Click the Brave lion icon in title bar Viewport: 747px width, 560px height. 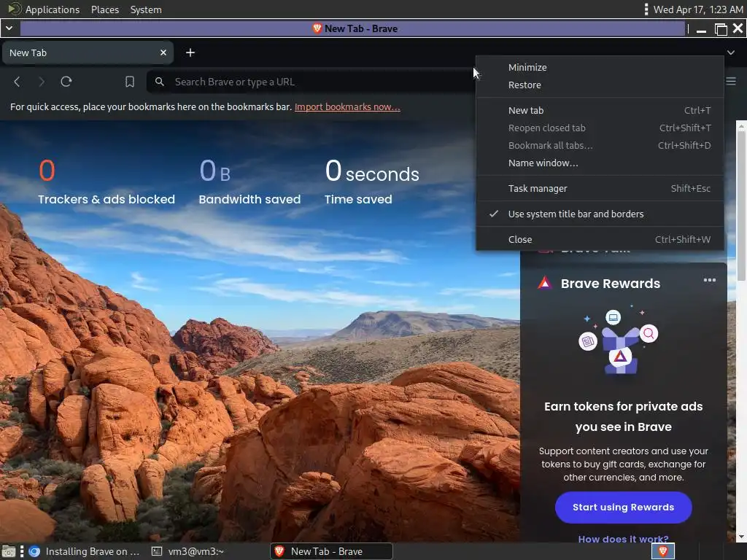[x=317, y=28]
